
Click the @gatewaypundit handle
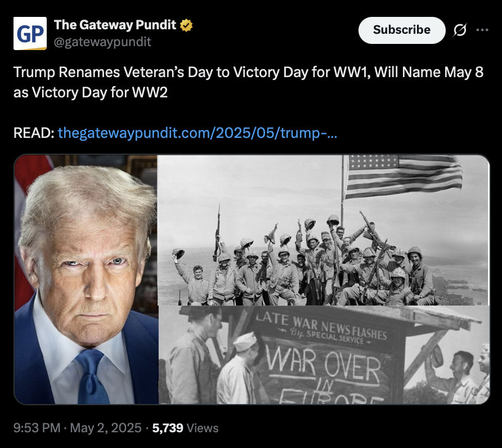(x=102, y=42)
